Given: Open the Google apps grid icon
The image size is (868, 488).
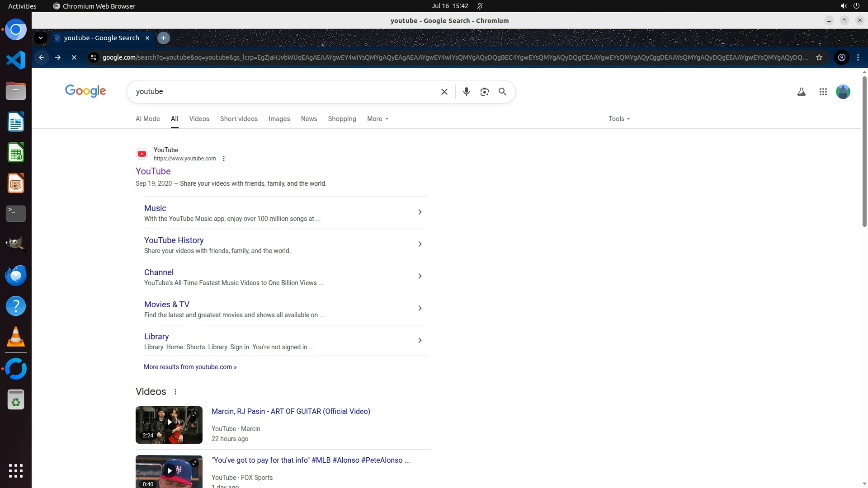Looking at the screenshot, I should pyautogui.click(x=823, y=92).
